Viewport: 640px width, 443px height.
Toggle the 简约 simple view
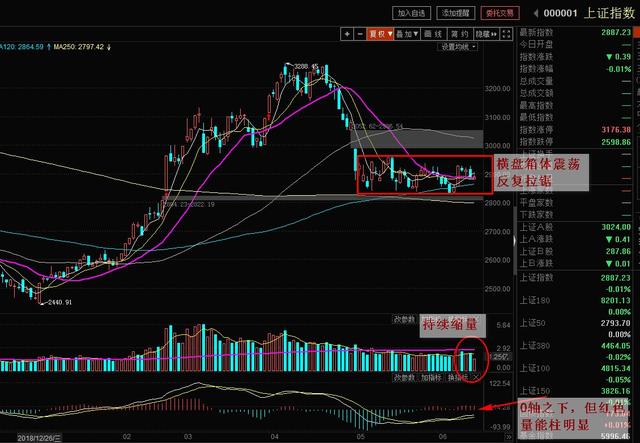click(x=458, y=33)
